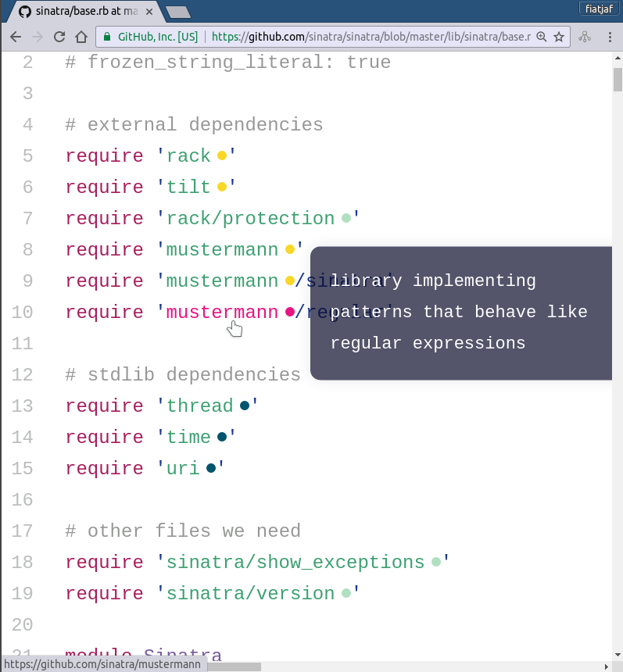Viewport: 623px width, 672px height.
Task: Open the tree-shaped extension icon
Action: [585, 37]
